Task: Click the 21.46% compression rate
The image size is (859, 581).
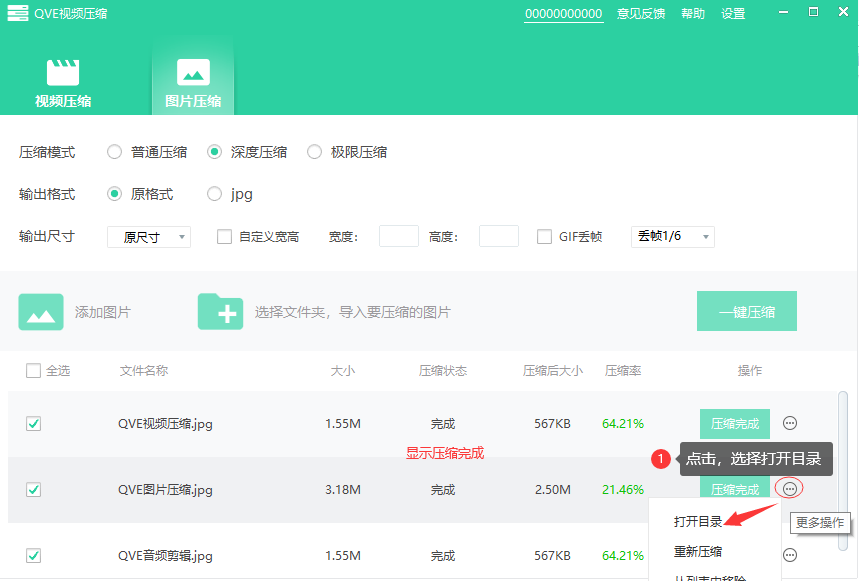Action: pyautogui.click(x=623, y=490)
